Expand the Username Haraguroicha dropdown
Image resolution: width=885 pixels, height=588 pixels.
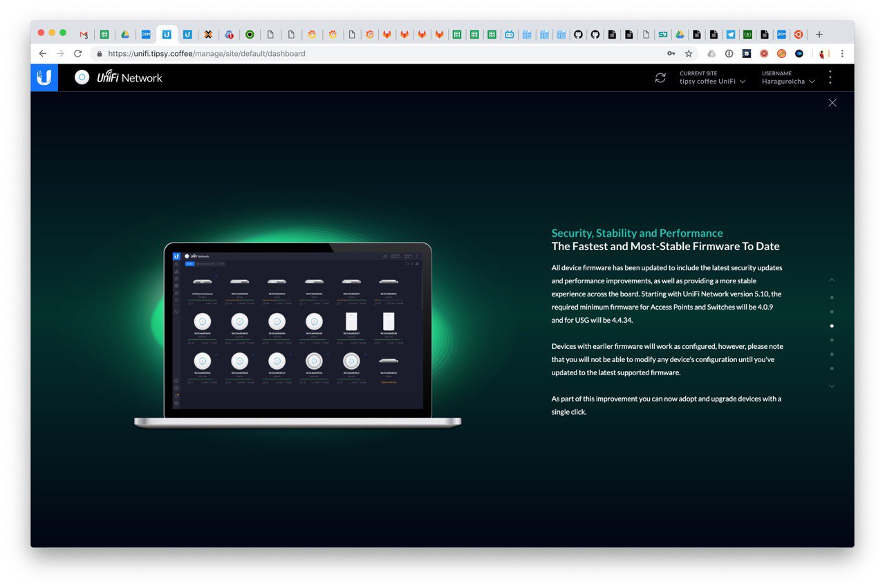pos(788,77)
